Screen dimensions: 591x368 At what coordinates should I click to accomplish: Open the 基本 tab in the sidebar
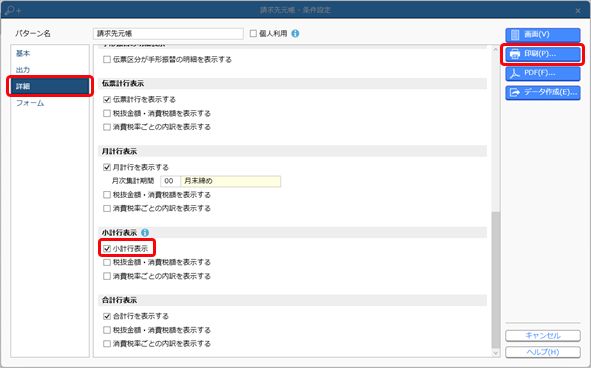pyautogui.click(x=50, y=54)
